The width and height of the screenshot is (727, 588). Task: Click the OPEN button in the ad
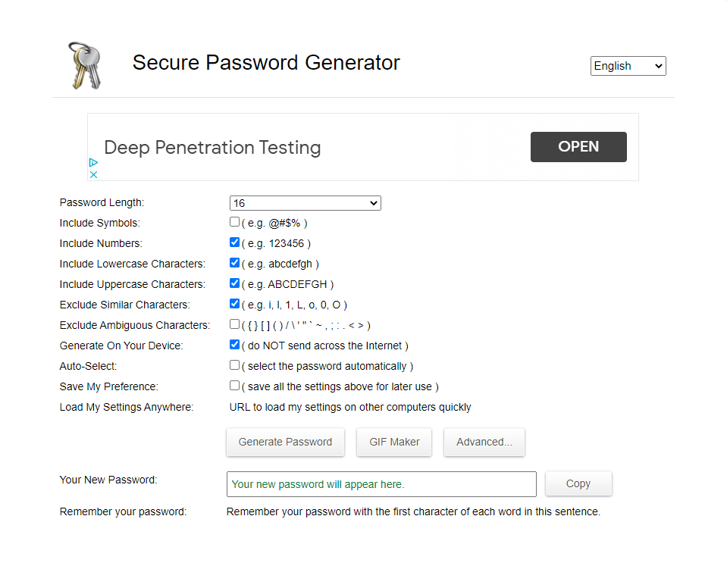[578, 147]
